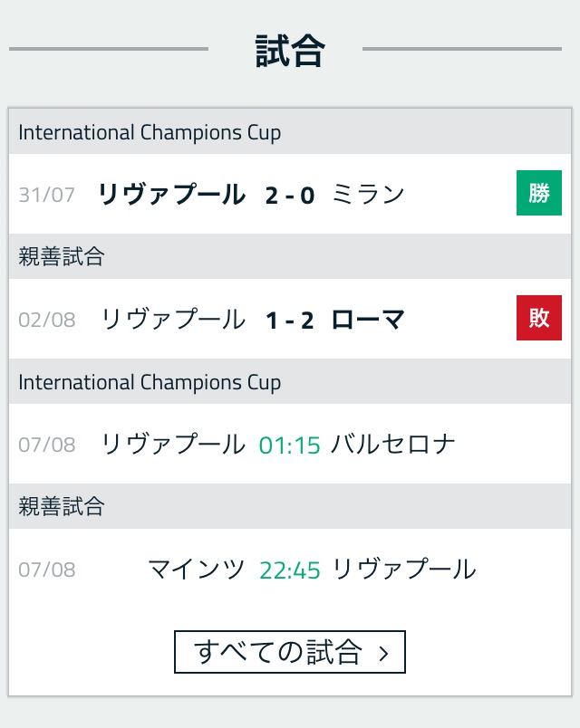Open the すべての試合 all-matches button
Image resolution: width=580 pixels, height=728 pixels.
pyautogui.click(x=289, y=653)
